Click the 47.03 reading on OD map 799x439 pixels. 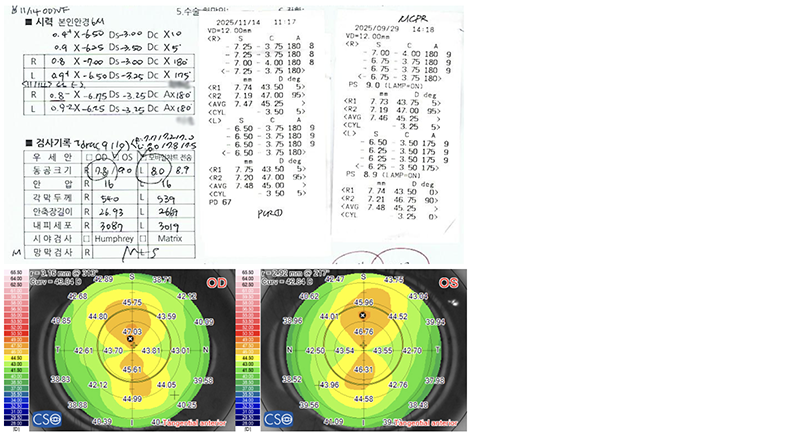click(132, 332)
